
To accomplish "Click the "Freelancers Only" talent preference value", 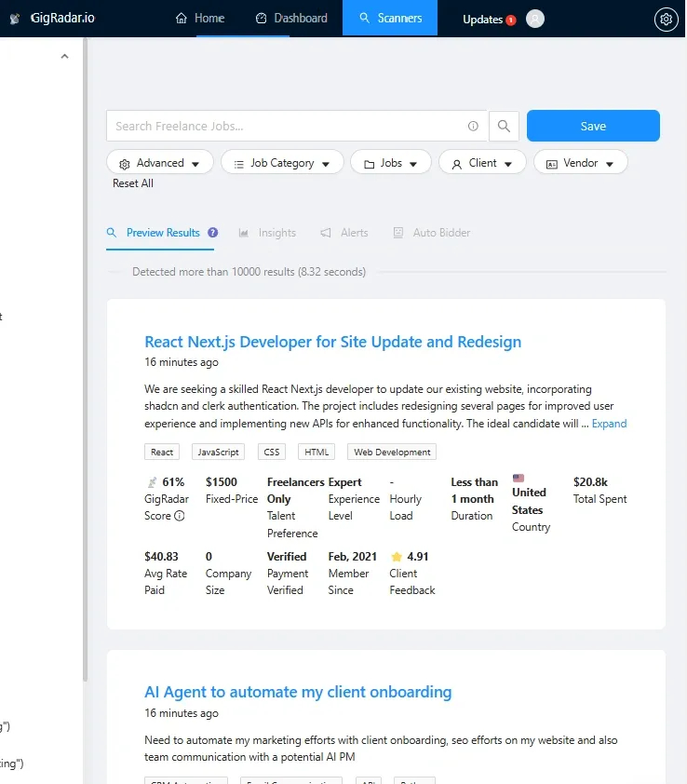I will 296,491.
